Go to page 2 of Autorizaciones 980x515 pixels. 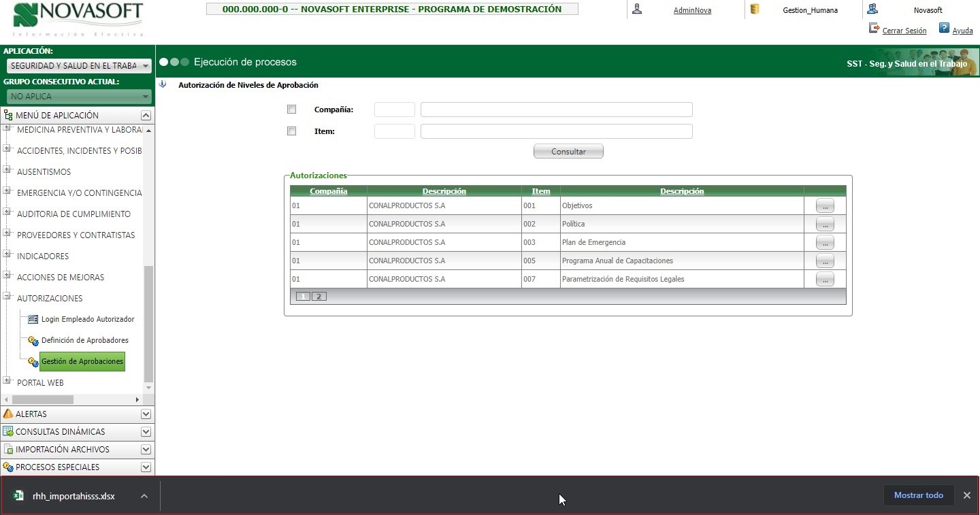(x=318, y=297)
